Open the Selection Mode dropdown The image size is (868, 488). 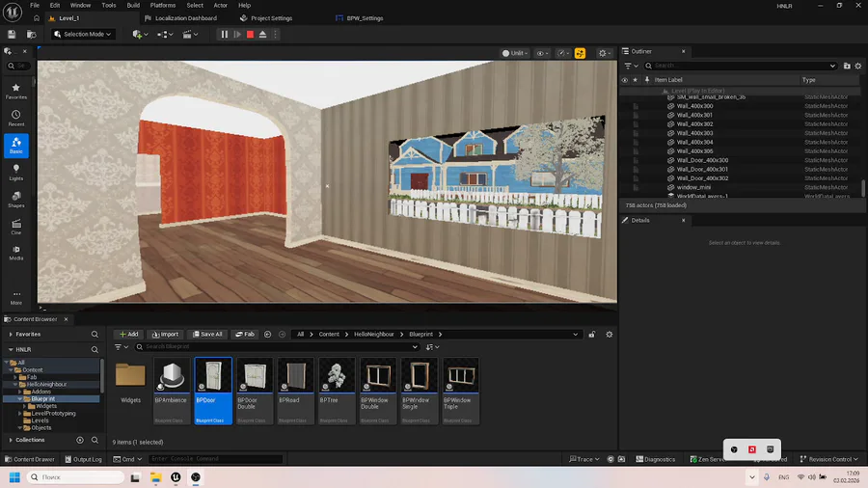[83, 34]
